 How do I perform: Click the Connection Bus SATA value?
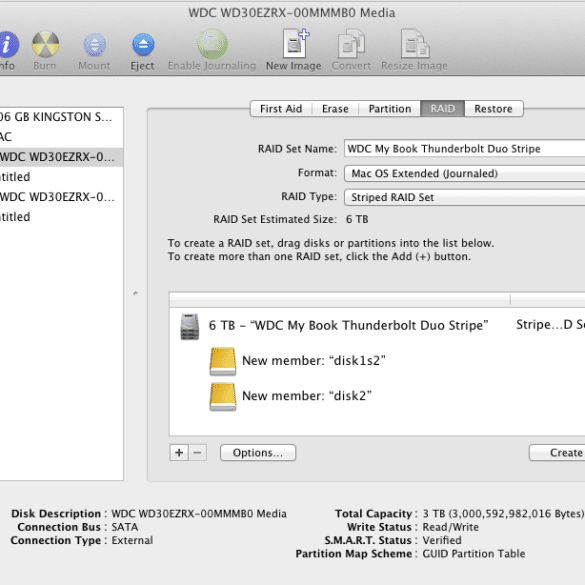[x=125, y=527]
